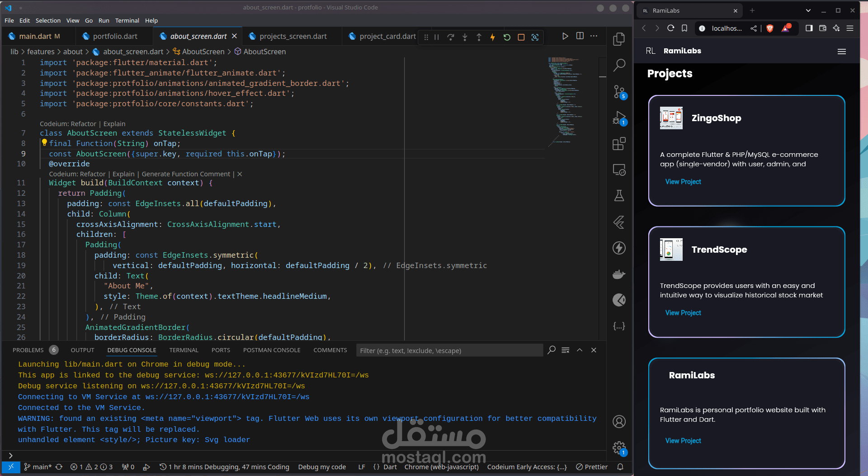Image resolution: width=868 pixels, height=476 pixels.
Task: Open the Terminal menu
Action: pyautogui.click(x=127, y=20)
